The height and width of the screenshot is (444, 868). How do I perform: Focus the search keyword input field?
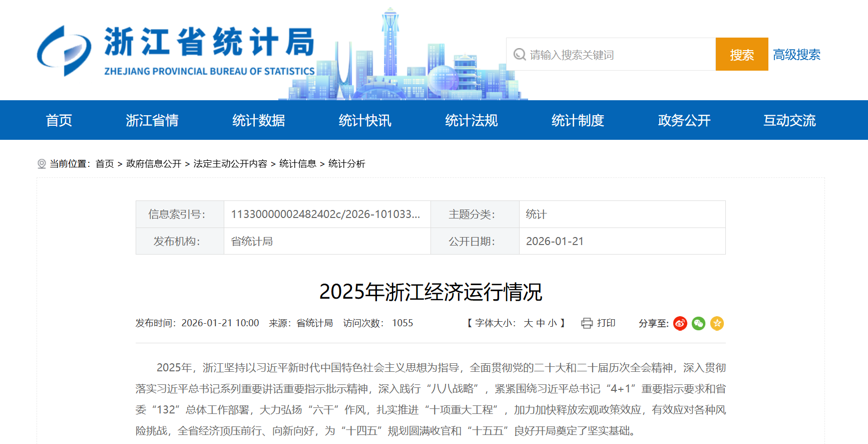[611, 54]
